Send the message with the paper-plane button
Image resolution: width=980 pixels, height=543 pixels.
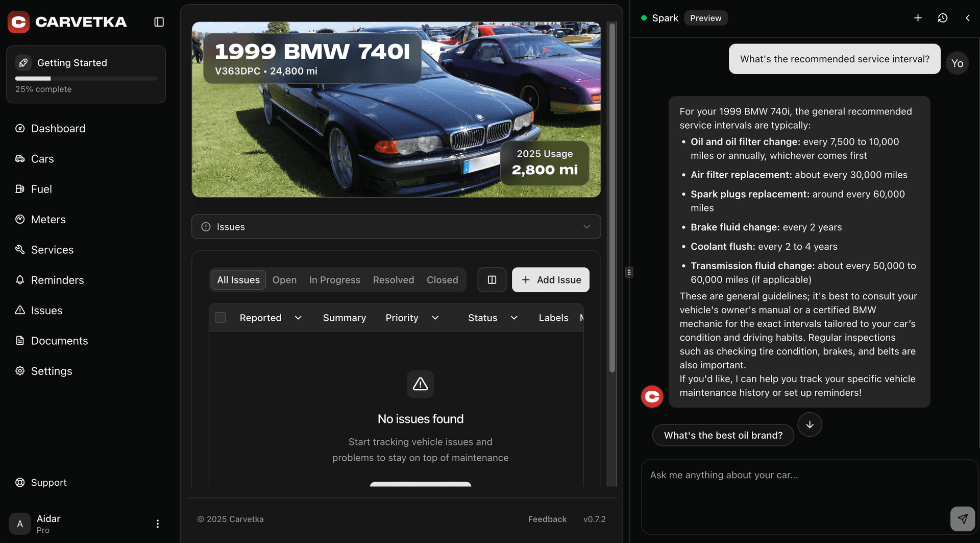tap(963, 519)
